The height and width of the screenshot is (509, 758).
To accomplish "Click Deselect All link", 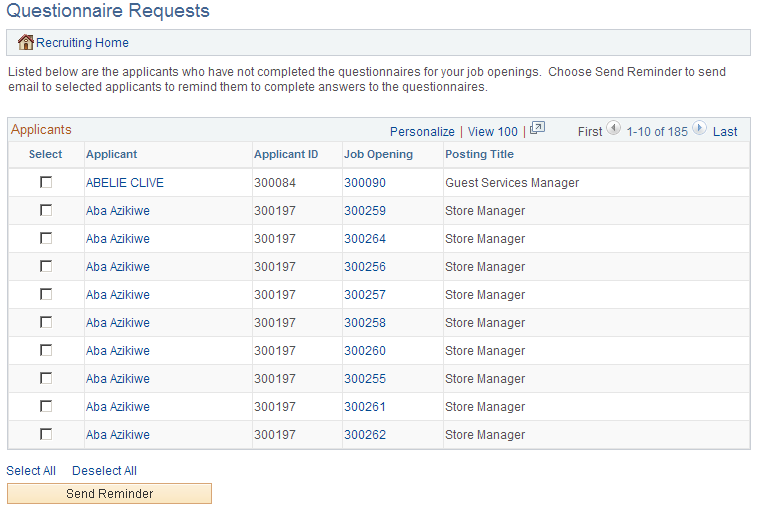I will click(104, 471).
